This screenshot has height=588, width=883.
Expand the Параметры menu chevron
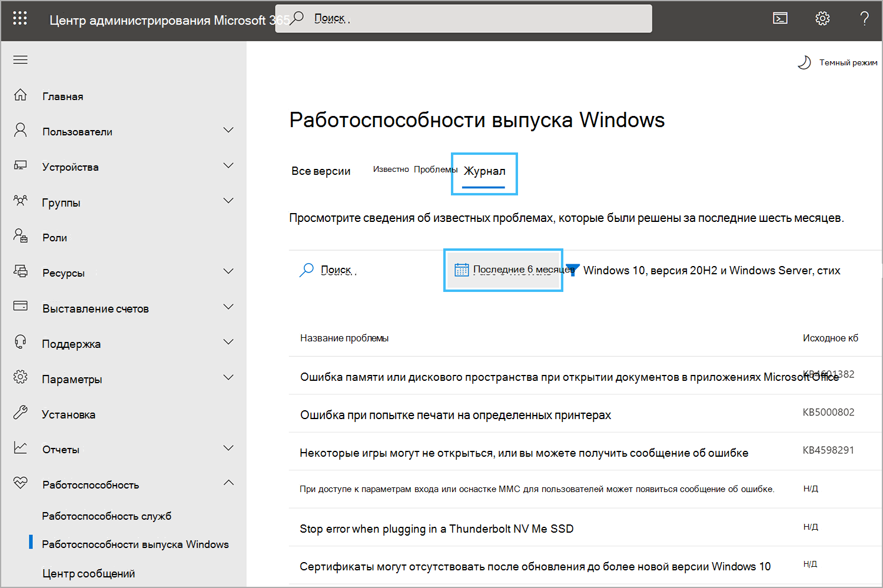pos(228,377)
